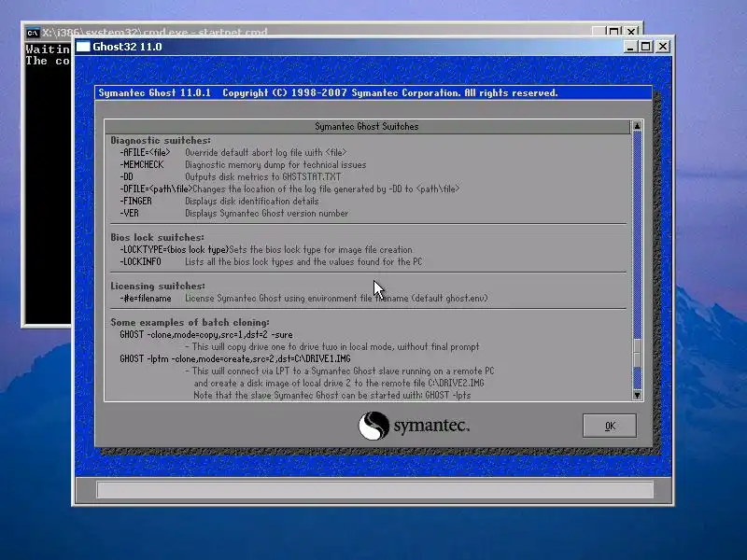747x560 pixels.
Task: Click the -FINGER switch text
Action: (x=135, y=201)
